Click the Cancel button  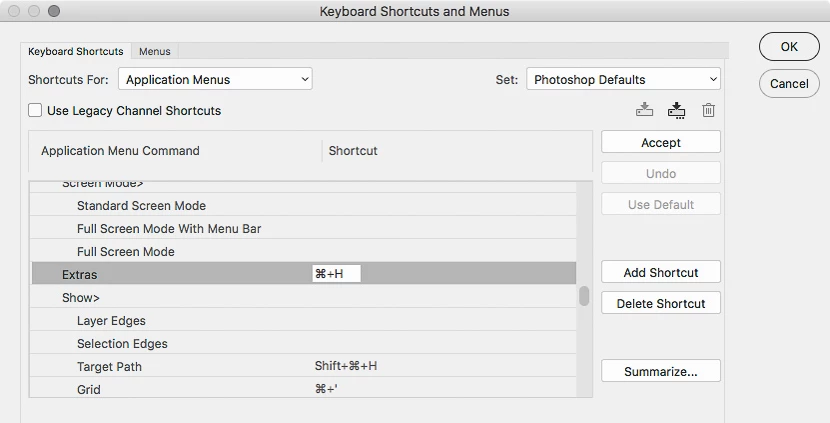coord(789,84)
